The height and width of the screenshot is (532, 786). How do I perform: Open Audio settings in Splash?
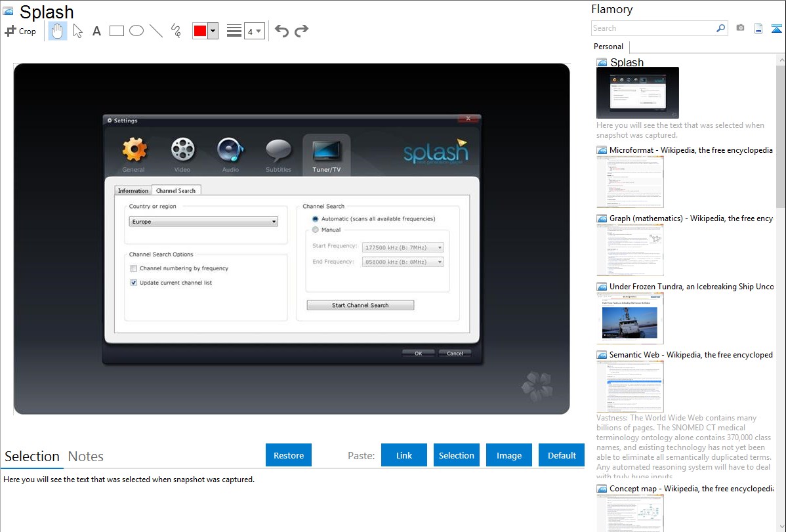[230, 155]
